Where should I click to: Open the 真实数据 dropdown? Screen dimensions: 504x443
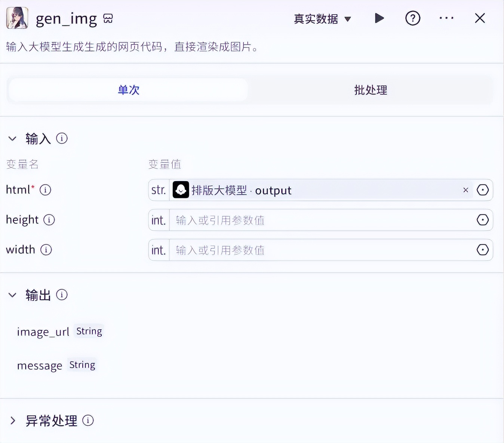(322, 19)
